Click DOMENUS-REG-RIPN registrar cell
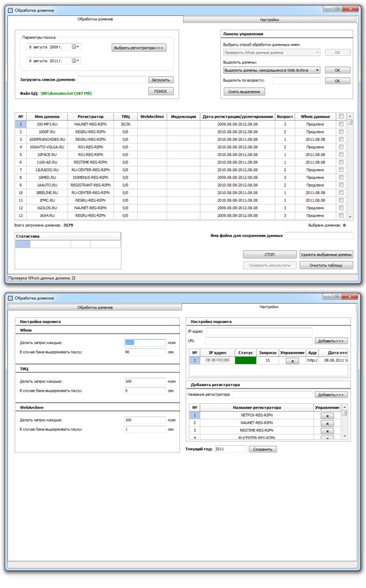366x588 pixels. tap(90, 177)
